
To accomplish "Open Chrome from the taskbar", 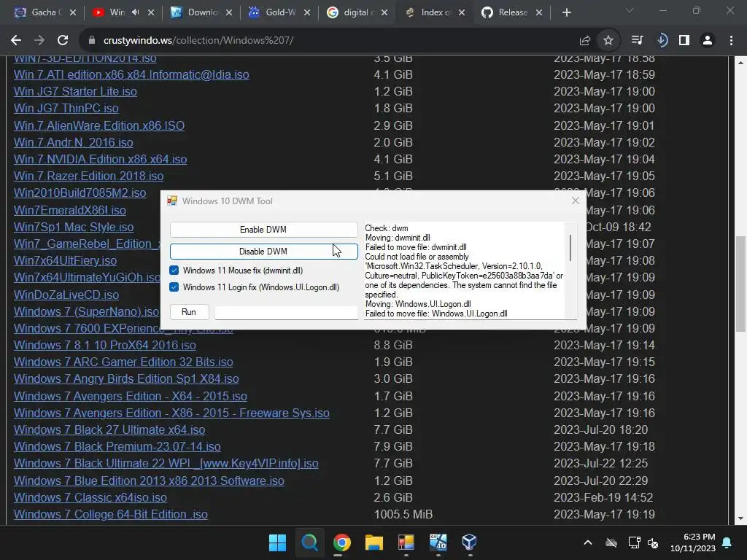I will (x=341, y=542).
